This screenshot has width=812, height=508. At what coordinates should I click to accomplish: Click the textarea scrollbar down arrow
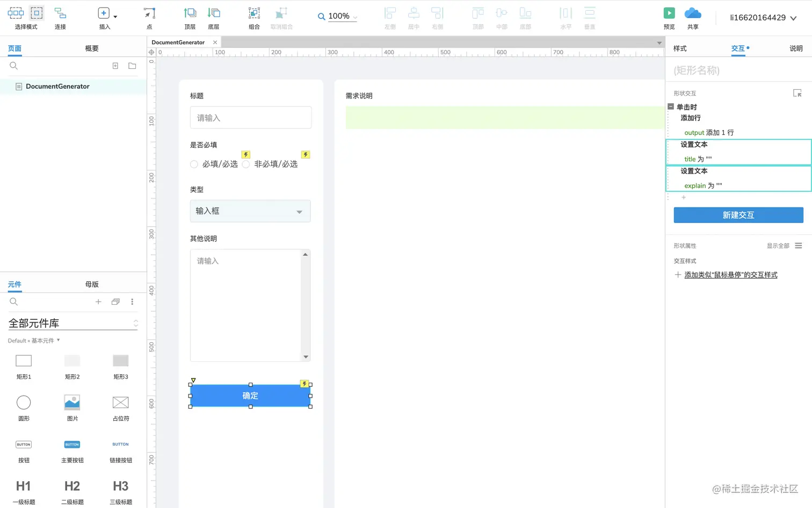pos(306,357)
